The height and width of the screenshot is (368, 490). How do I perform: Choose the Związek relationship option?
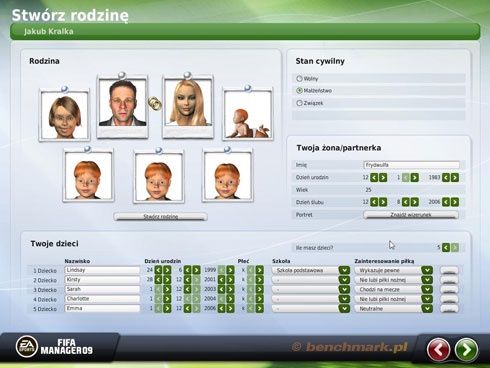click(299, 103)
